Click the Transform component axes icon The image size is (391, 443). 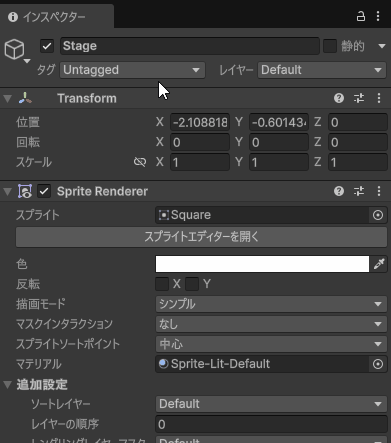pyautogui.click(x=25, y=98)
